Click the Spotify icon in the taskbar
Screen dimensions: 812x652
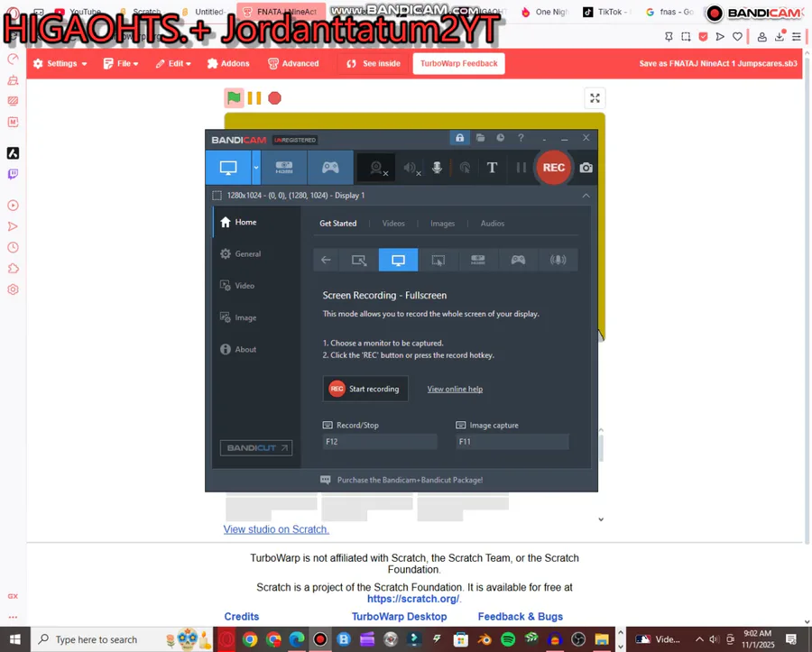[x=508, y=639]
